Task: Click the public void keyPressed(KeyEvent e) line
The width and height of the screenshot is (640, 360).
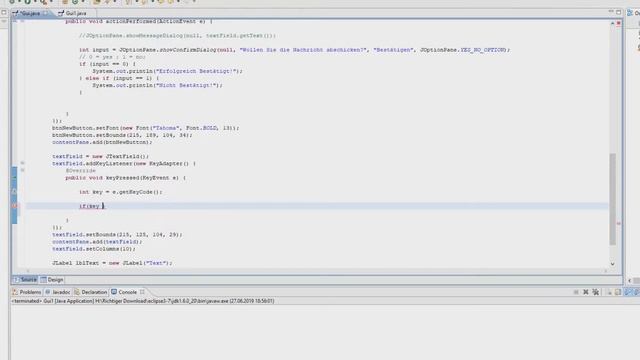Action: (126, 178)
